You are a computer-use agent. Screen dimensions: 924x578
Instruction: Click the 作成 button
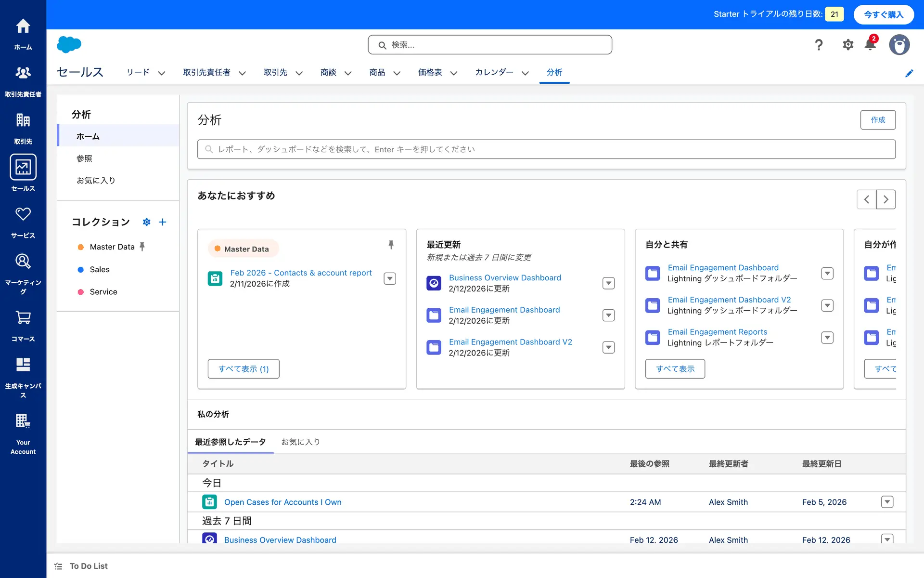877,120
